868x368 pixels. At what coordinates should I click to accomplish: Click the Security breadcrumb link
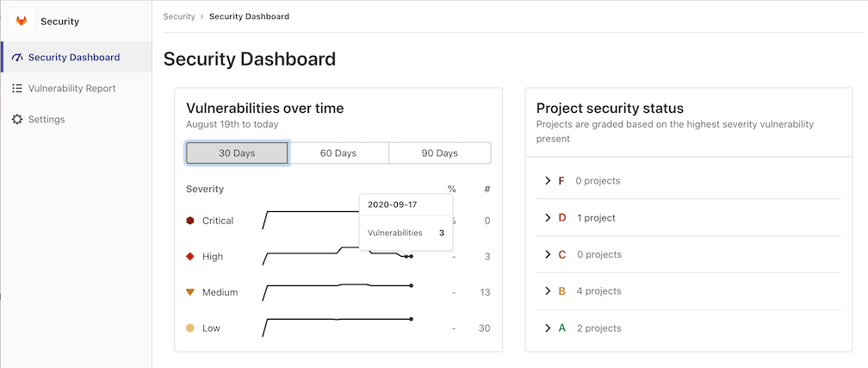coord(179,16)
